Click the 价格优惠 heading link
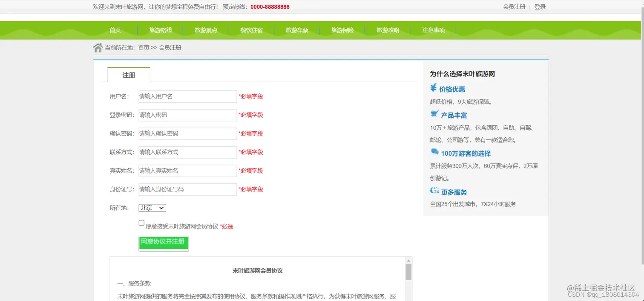 tap(452, 89)
